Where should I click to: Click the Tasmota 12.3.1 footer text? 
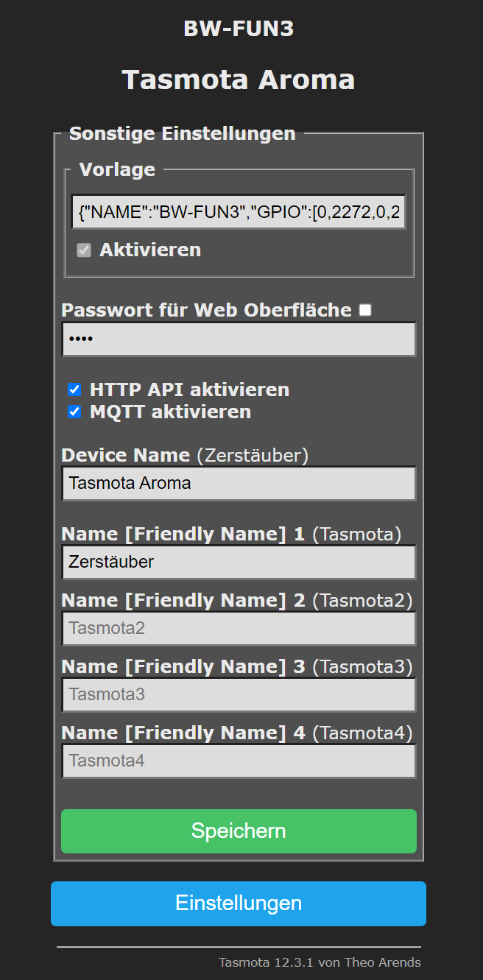pyautogui.click(x=320, y=962)
